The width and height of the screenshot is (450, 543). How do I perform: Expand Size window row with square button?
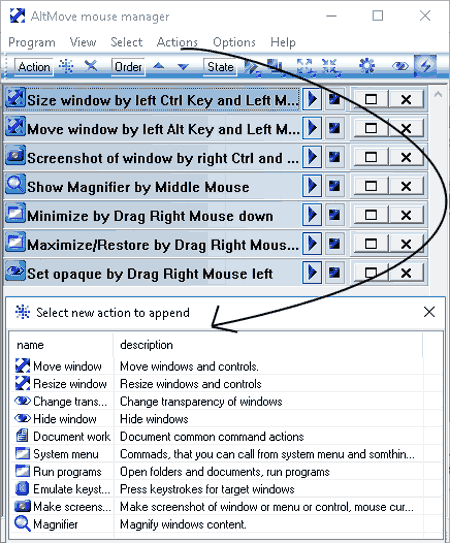pos(371,100)
